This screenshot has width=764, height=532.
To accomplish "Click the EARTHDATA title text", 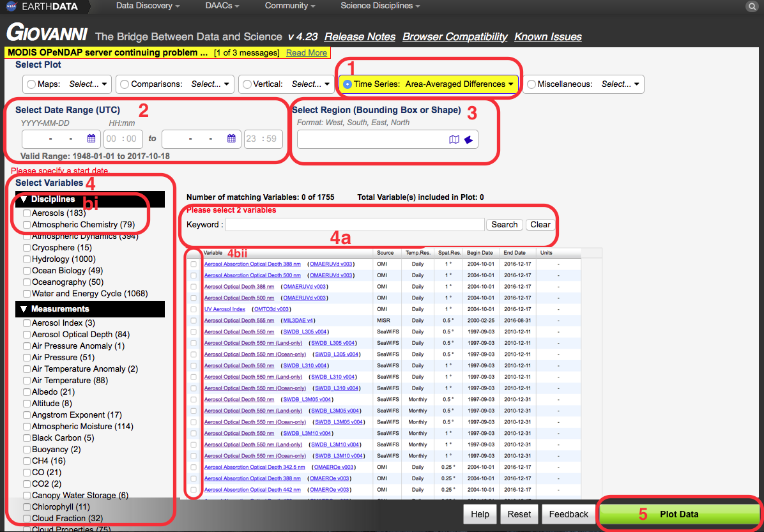I will (x=49, y=6).
